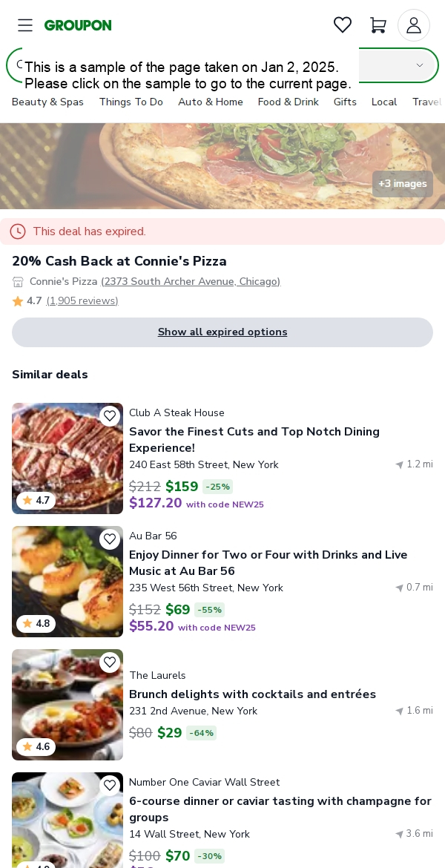Save The Laurels brunch deal with heart

(111, 662)
